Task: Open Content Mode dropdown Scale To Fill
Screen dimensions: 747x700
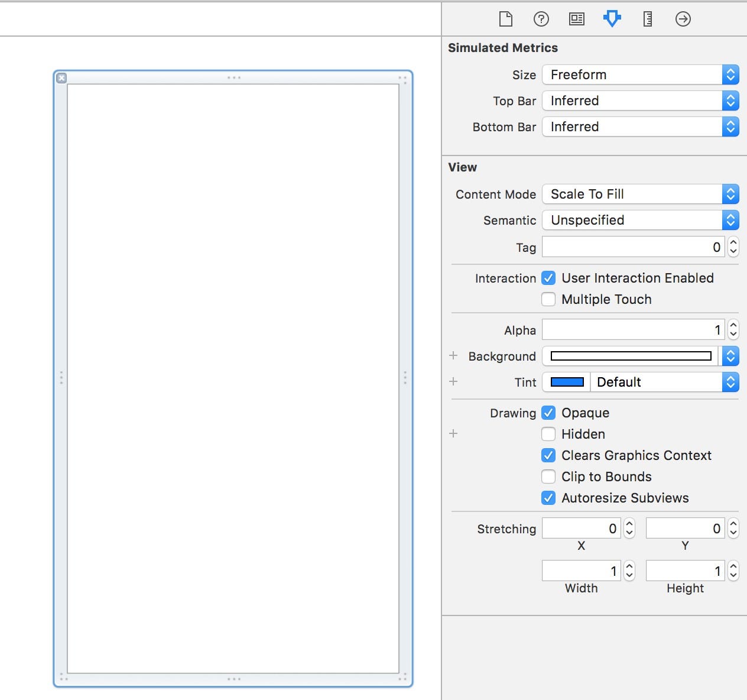Action: [x=641, y=194]
